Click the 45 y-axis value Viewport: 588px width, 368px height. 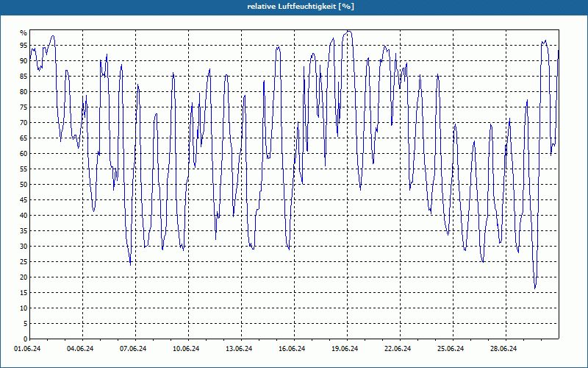24,199
